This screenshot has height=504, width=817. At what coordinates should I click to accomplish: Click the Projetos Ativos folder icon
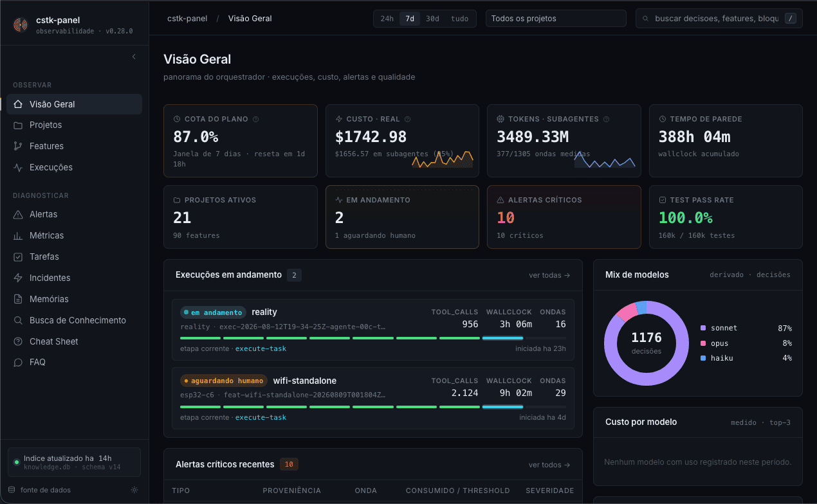pos(177,200)
